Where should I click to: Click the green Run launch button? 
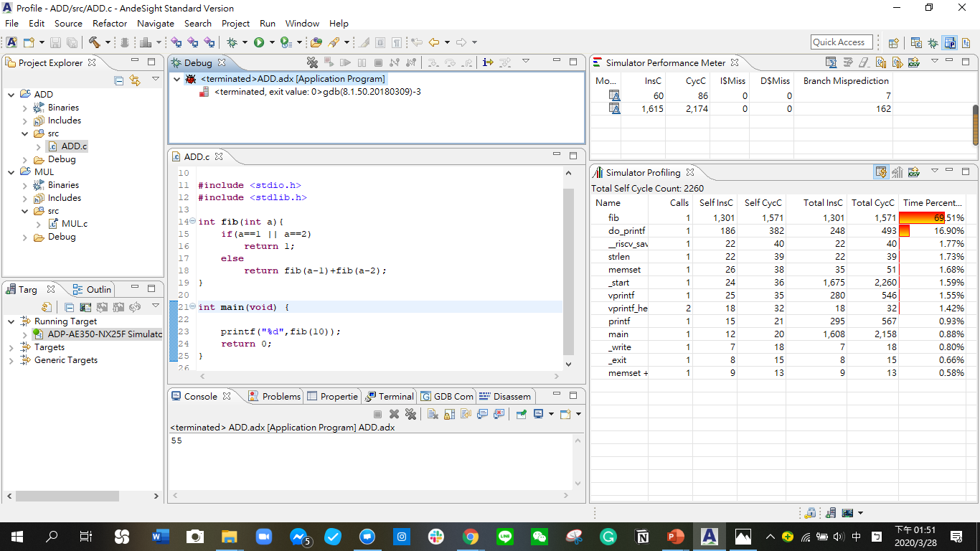(258, 43)
